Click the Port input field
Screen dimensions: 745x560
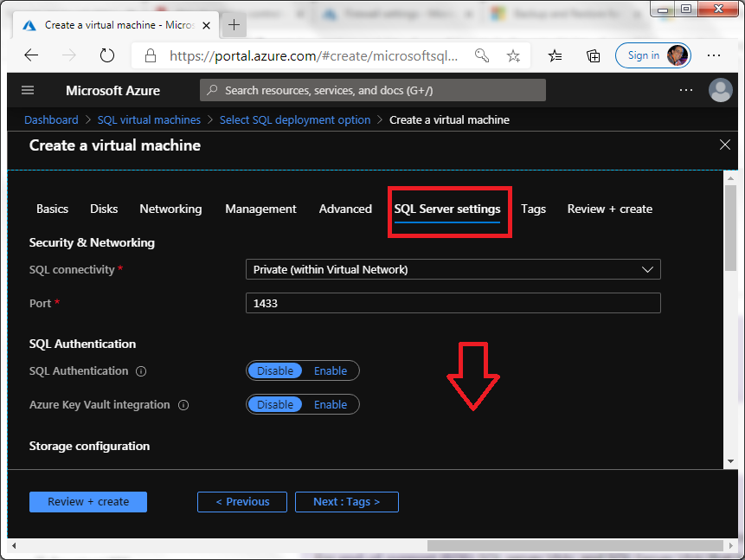pyautogui.click(x=453, y=303)
